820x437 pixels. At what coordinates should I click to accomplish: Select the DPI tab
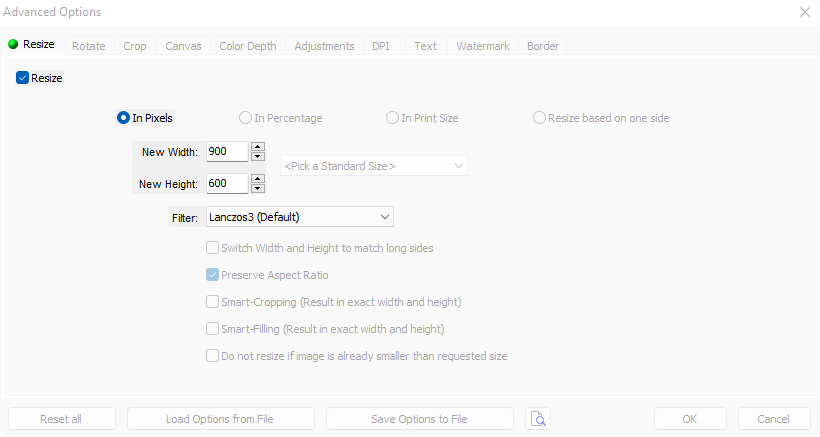(381, 46)
